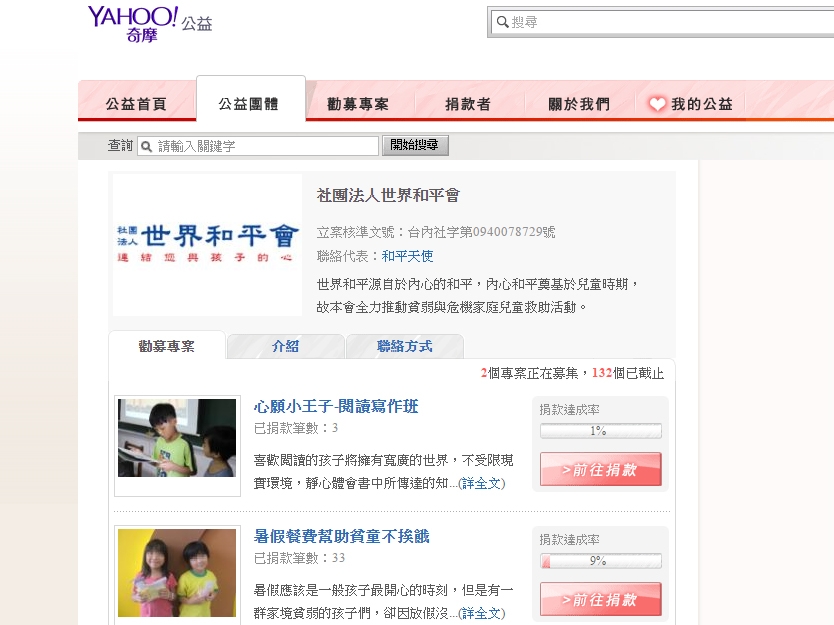Screen dimensions: 834x625
Task: Click the 立案核準文號 registration number text
Action: [436, 232]
